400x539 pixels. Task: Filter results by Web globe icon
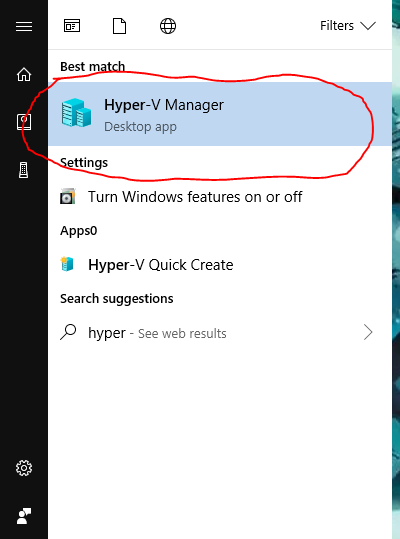pos(168,26)
